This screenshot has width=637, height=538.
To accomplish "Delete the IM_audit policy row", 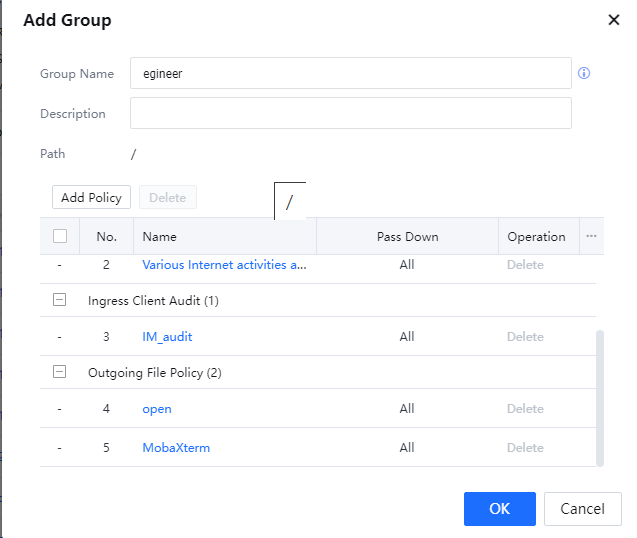I will point(525,337).
